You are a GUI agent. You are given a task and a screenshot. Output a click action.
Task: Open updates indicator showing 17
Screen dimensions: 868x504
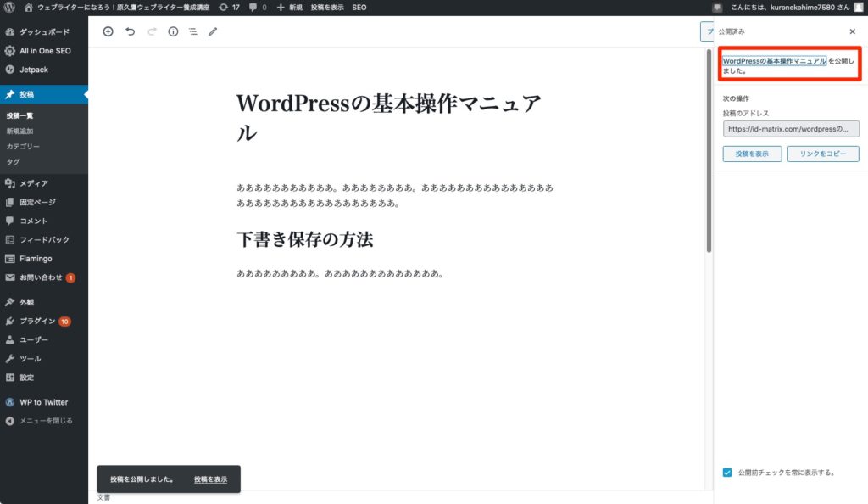point(229,7)
